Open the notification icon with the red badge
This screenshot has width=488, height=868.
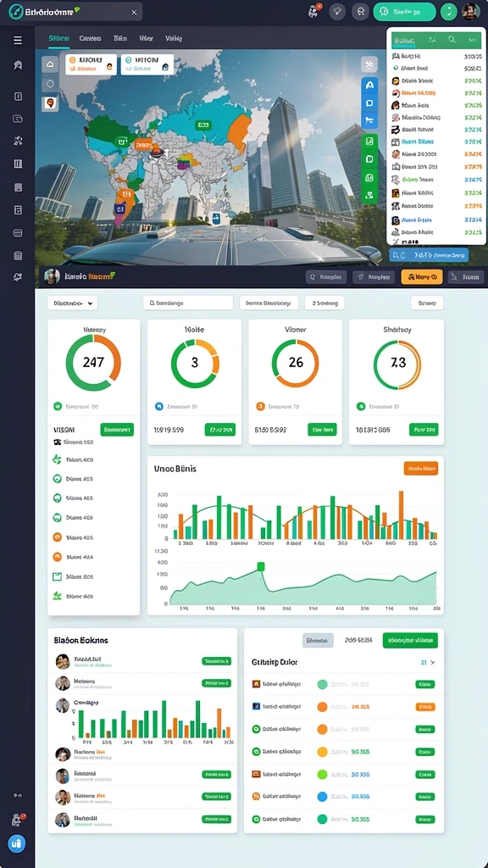(315, 11)
